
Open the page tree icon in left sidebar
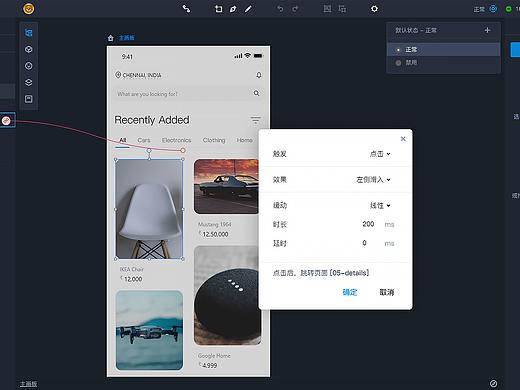pos(29,33)
